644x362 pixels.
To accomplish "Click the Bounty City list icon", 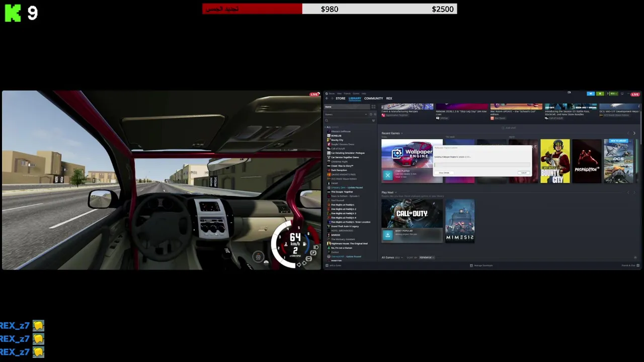I will tap(329, 140).
